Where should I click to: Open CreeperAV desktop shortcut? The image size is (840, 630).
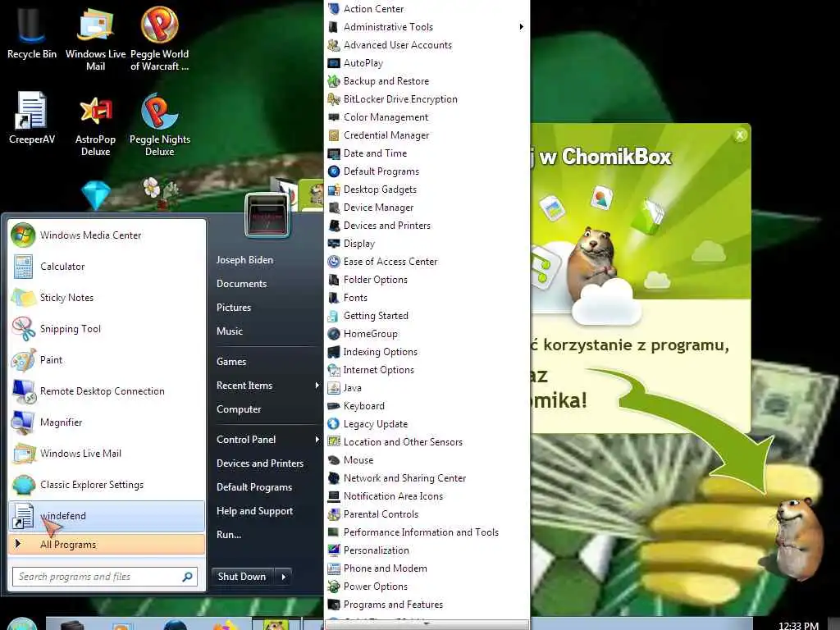(31, 118)
